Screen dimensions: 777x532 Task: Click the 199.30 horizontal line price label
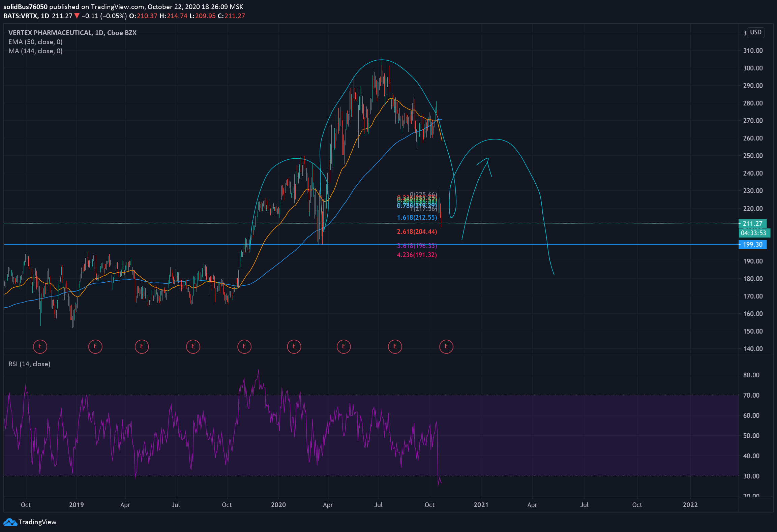[752, 244]
